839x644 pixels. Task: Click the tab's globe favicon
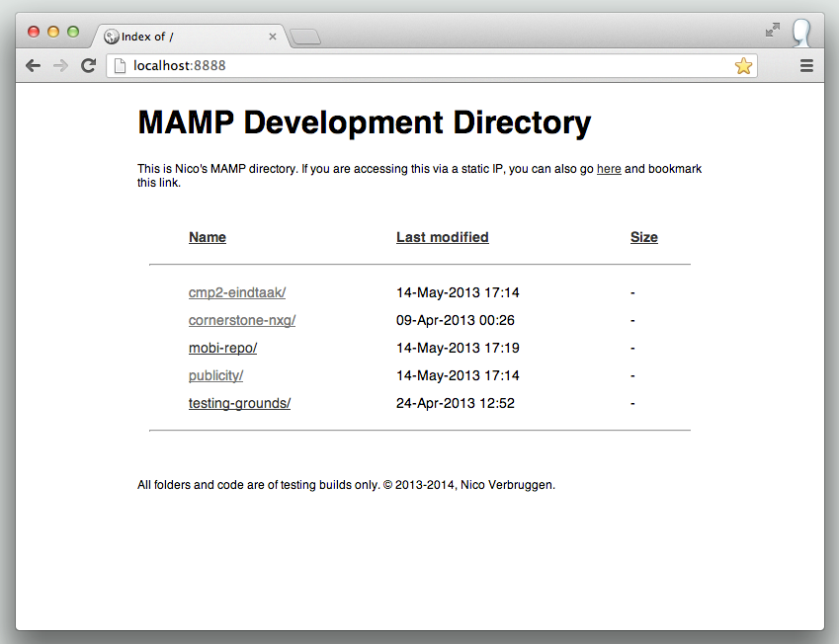(111, 37)
